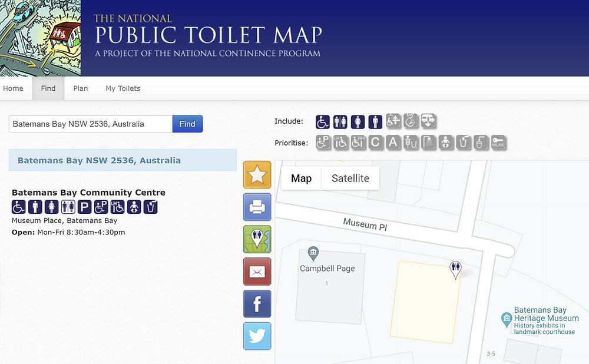The height and width of the screenshot is (364, 589).
Task: Prioritise the 'A' filter icon
Action: pyautogui.click(x=393, y=143)
